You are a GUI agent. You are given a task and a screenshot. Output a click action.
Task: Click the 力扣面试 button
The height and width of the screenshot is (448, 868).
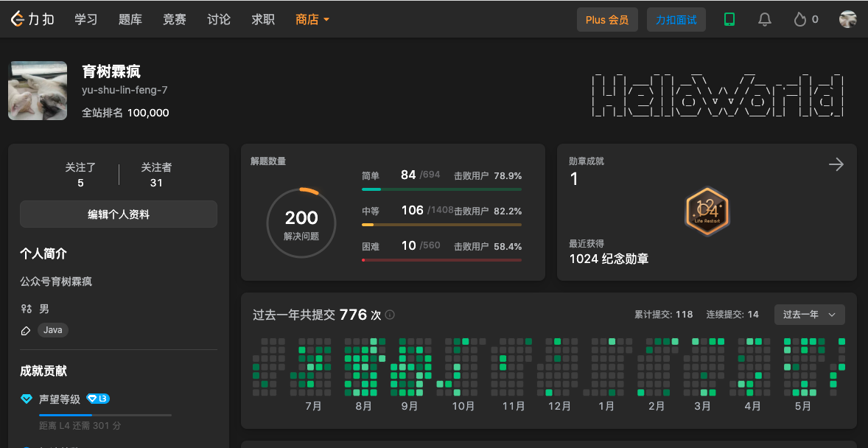[676, 19]
